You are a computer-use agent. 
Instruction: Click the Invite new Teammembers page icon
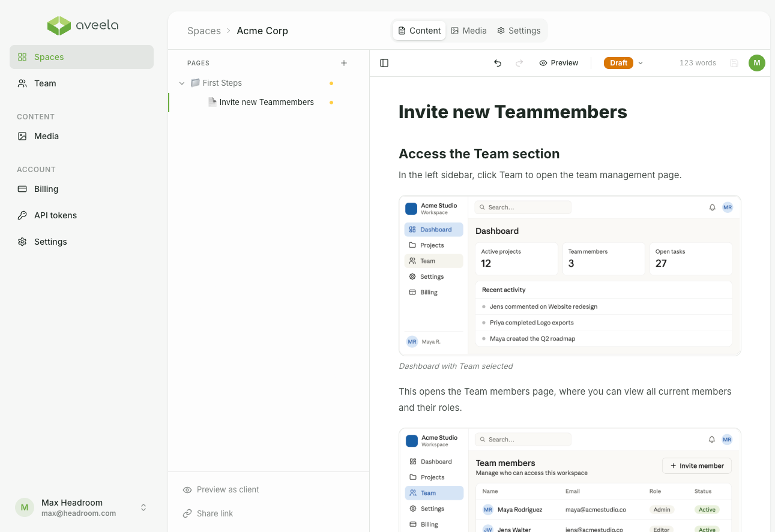click(212, 102)
